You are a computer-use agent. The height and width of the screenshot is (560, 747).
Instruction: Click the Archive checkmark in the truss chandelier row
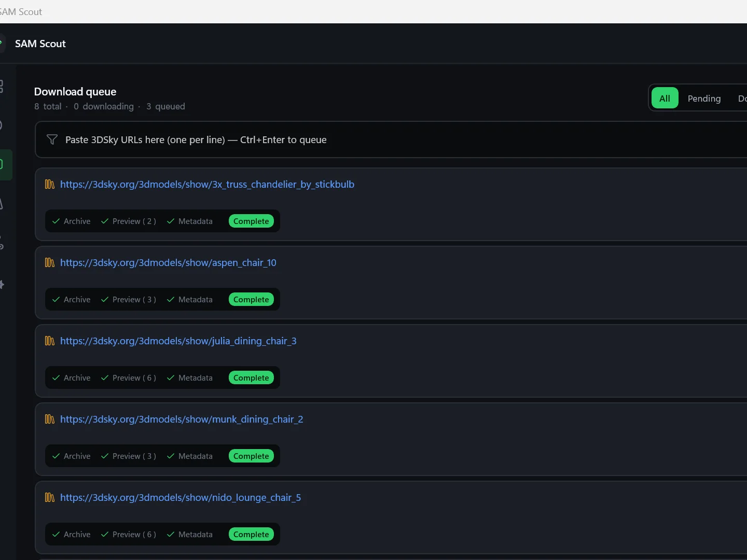tap(56, 221)
